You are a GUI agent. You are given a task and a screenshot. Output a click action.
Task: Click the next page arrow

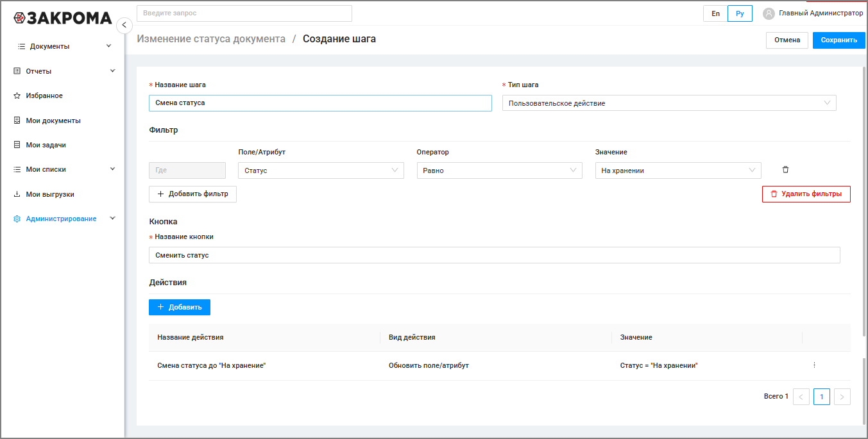click(843, 397)
